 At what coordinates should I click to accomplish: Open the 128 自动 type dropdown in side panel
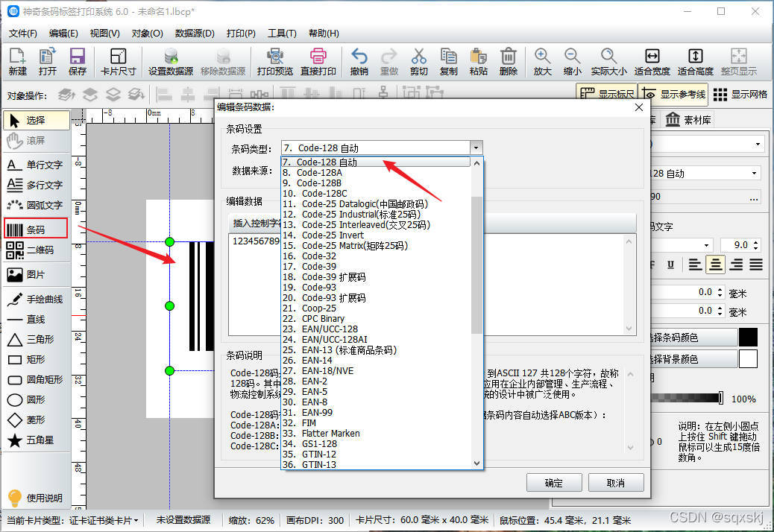(x=754, y=173)
